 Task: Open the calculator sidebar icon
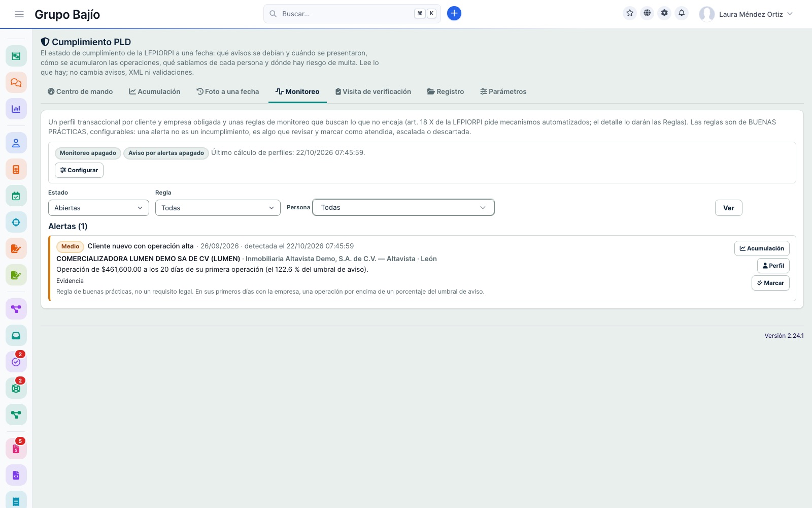16,170
